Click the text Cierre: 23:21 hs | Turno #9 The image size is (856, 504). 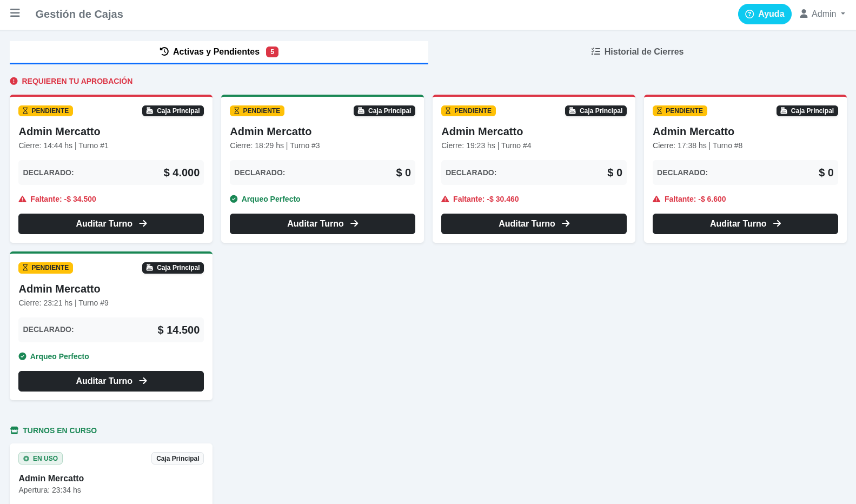[64, 303]
